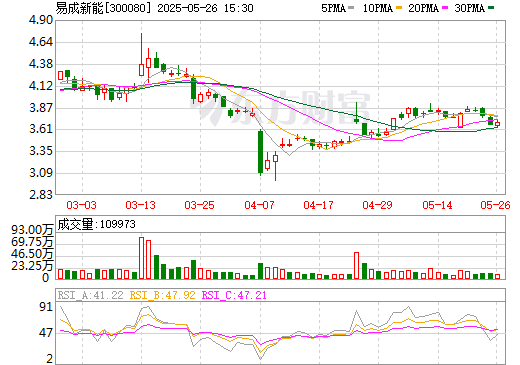
Task: Click the last red candlestick at 05-26
Action: pyautogui.click(x=498, y=124)
